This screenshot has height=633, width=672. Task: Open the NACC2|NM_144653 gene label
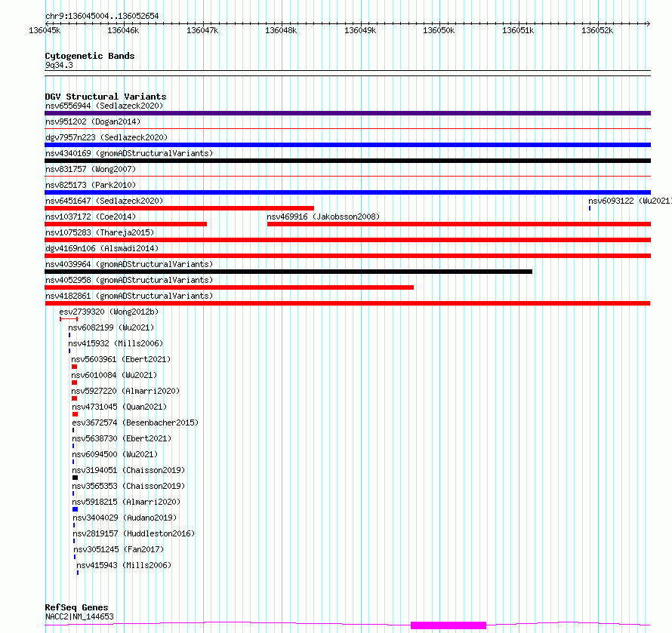pyautogui.click(x=80, y=616)
